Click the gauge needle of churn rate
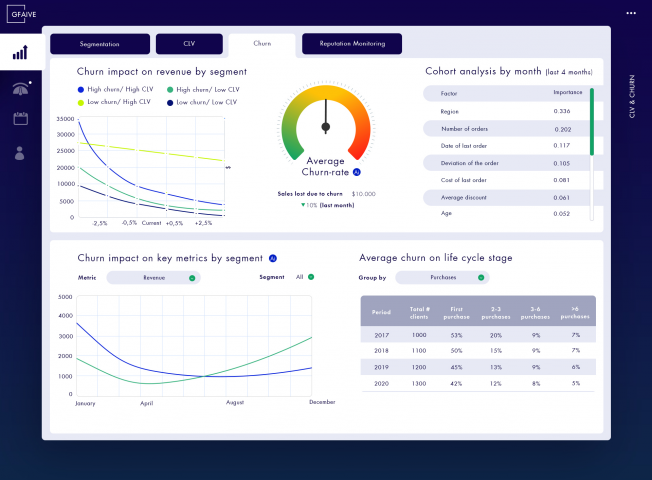 (326, 116)
